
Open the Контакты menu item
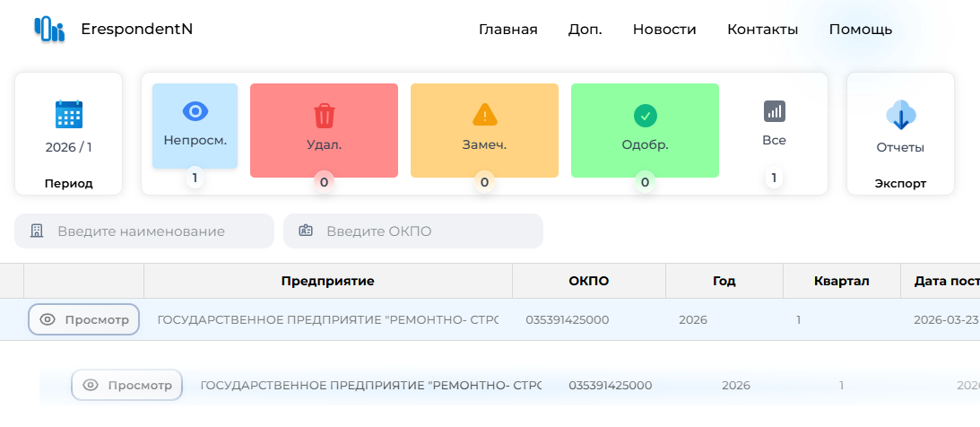762,30
